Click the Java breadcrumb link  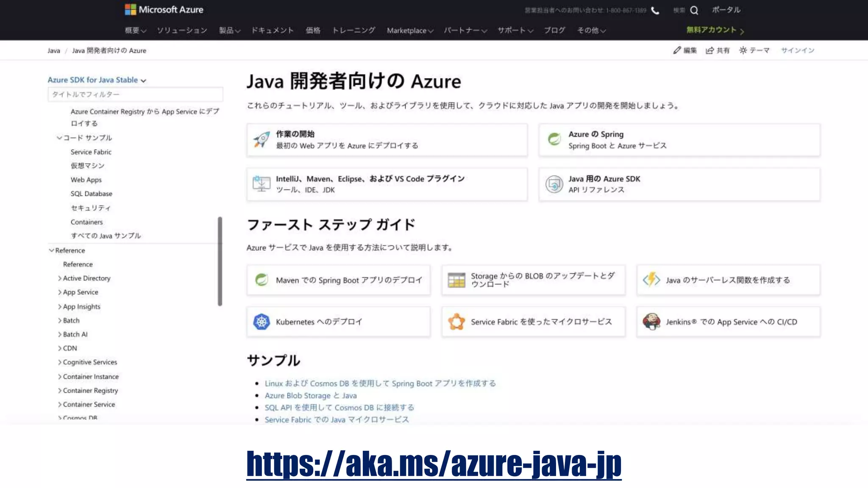(54, 50)
